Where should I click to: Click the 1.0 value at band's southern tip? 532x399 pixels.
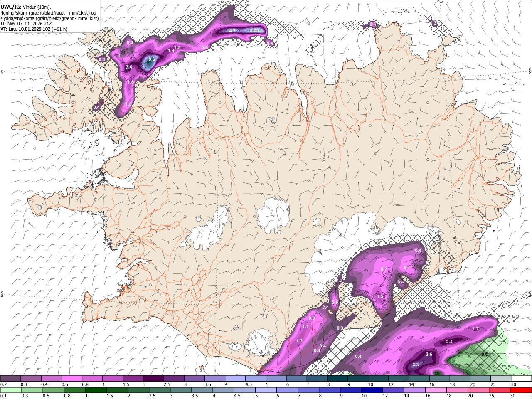[129, 104]
